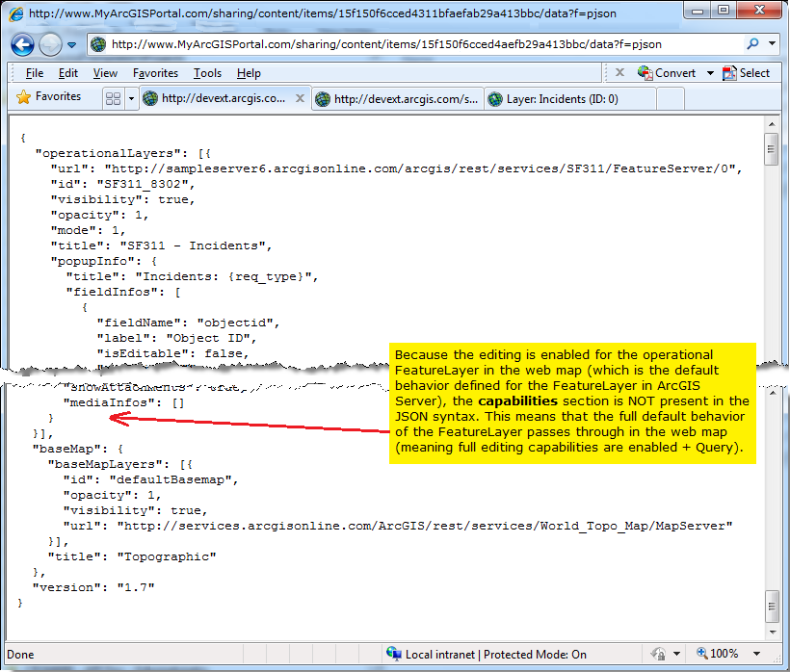Image resolution: width=790 pixels, height=672 pixels.
Task: Click the globe icon inside the address bar
Action: [x=97, y=44]
